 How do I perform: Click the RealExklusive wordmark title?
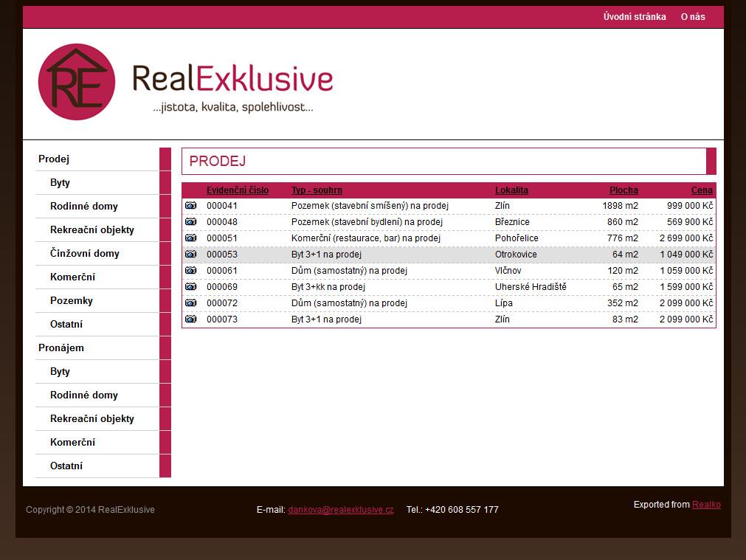[232, 78]
